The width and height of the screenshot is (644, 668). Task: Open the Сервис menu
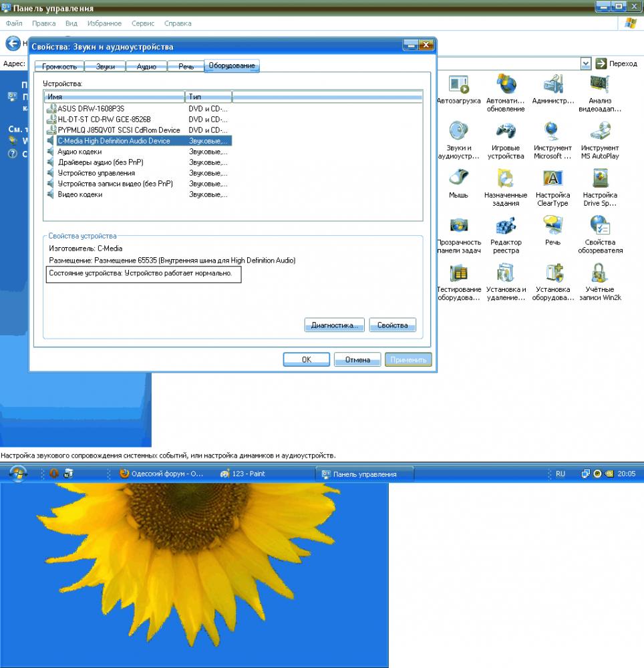click(x=143, y=23)
